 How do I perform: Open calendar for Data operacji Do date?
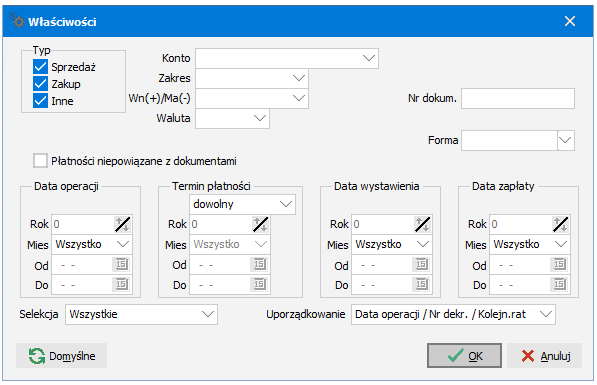tap(121, 284)
